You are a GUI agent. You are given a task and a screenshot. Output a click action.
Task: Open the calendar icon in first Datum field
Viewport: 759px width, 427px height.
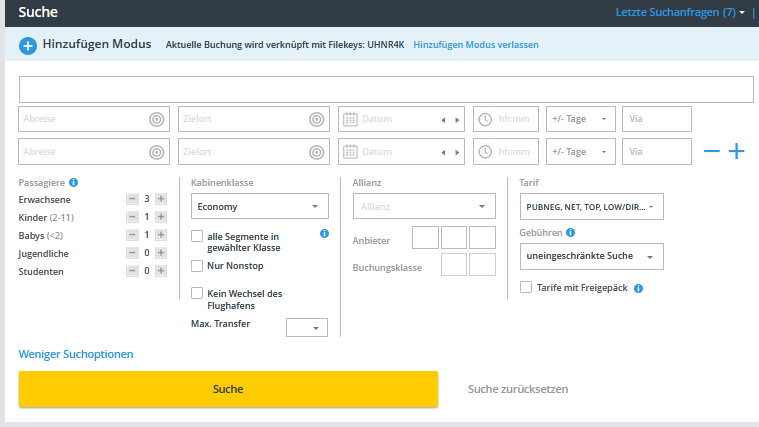coord(350,119)
